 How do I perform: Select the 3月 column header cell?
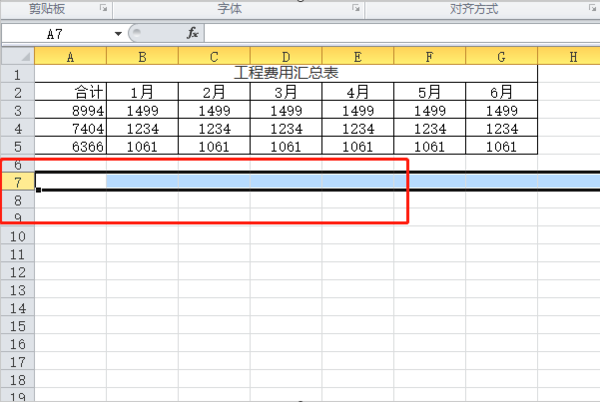[286, 92]
